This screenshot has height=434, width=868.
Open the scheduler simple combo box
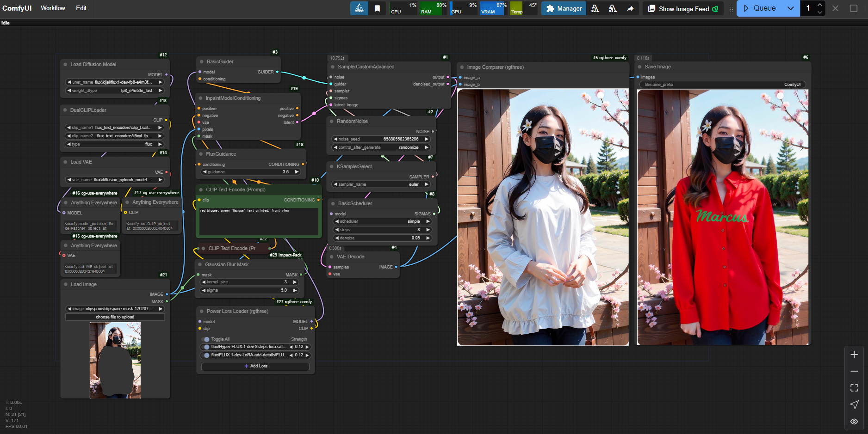382,221
